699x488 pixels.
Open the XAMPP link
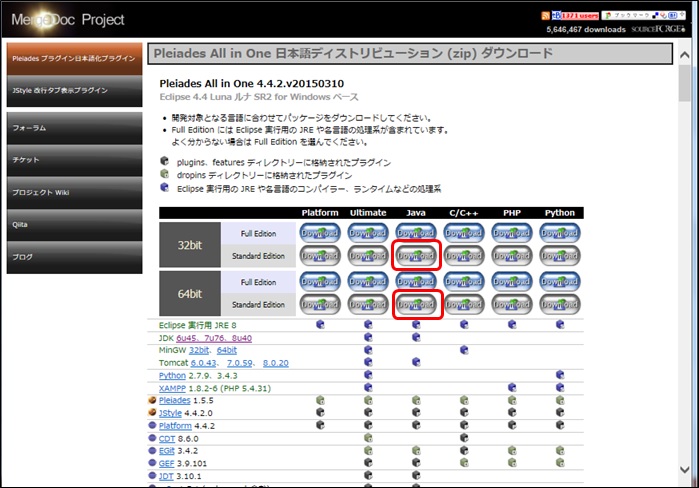point(172,388)
